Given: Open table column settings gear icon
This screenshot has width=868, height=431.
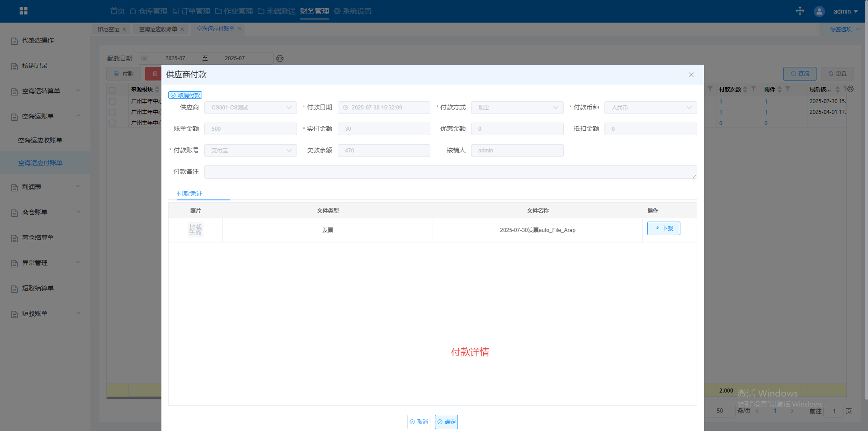Looking at the screenshot, I should click(x=850, y=89).
